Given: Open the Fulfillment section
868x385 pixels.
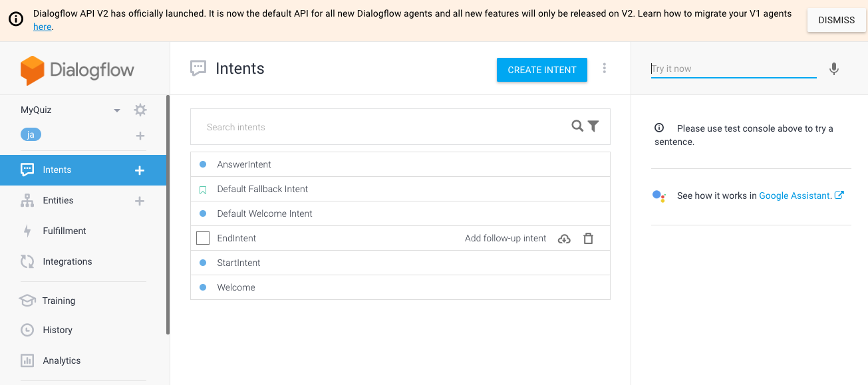Looking at the screenshot, I should click(65, 231).
